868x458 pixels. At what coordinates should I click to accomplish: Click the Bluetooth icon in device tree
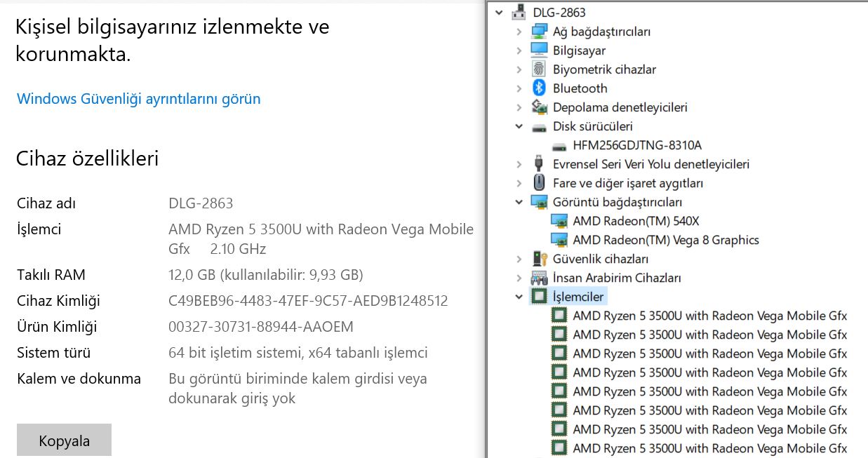(539, 88)
